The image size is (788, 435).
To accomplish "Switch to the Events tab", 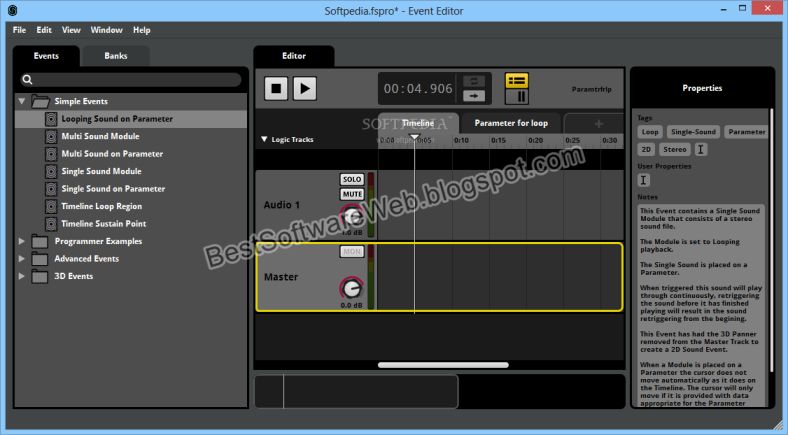I will click(46, 56).
